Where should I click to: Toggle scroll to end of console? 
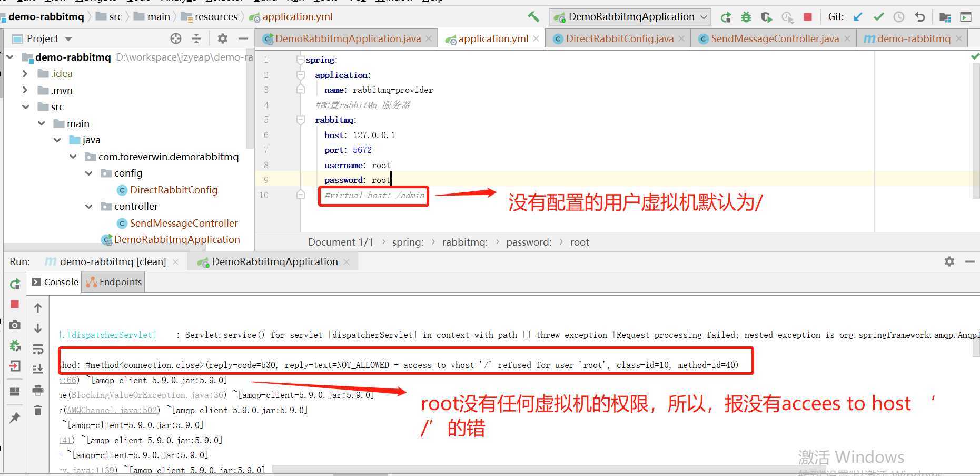[x=38, y=369]
